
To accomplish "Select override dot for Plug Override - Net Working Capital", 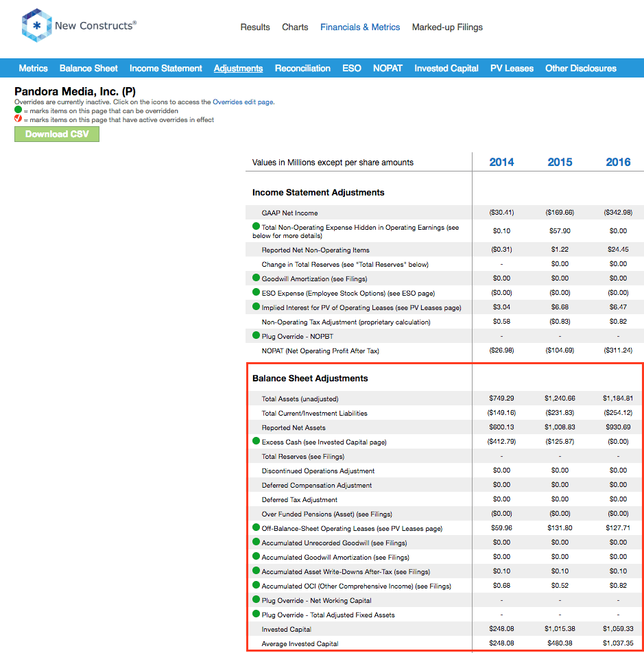I will (x=256, y=599).
